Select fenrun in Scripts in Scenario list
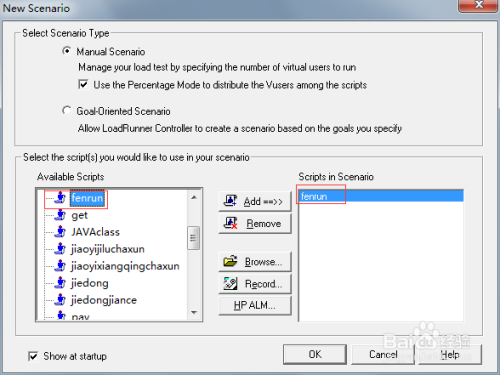 [x=381, y=196]
